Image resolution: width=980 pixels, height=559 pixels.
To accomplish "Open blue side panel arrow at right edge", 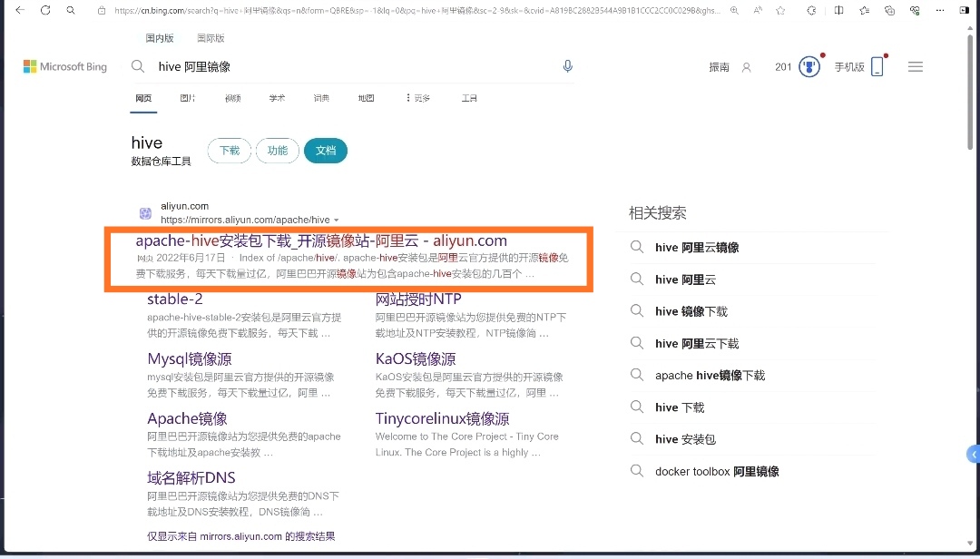I will pyautogui.click(x=973, y=454).
